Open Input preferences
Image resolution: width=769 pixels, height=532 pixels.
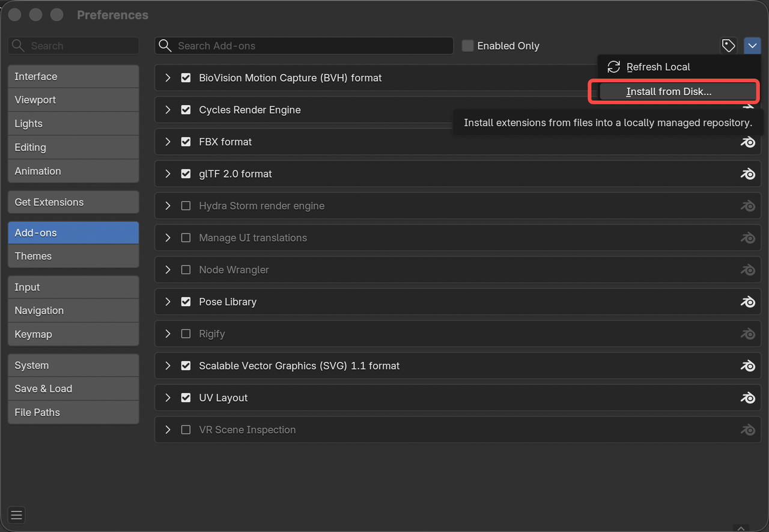click(x=73, y=287)
